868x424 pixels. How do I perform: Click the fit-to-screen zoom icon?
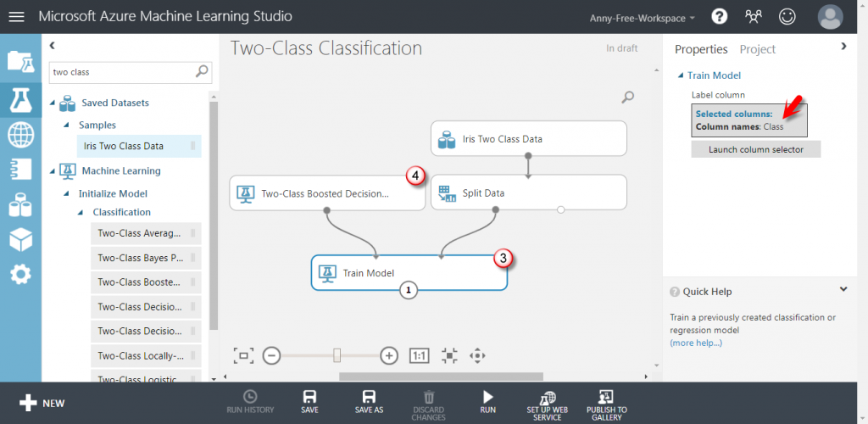point(243,355)
